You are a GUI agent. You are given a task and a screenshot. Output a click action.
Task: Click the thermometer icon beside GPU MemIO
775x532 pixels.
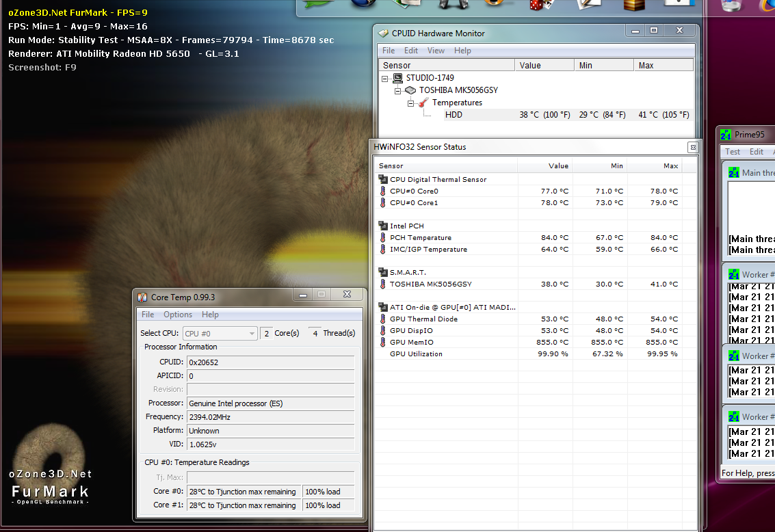point(382,342)
